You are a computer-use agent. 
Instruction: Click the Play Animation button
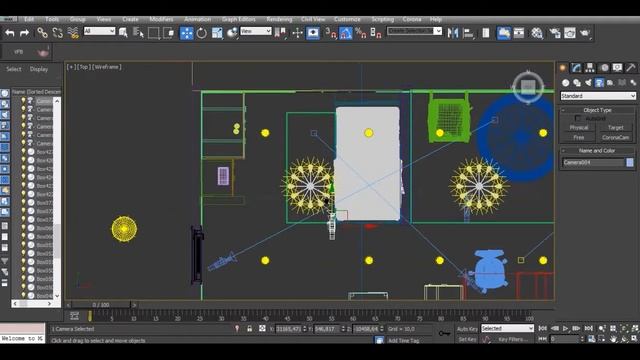tap(565, 329)
